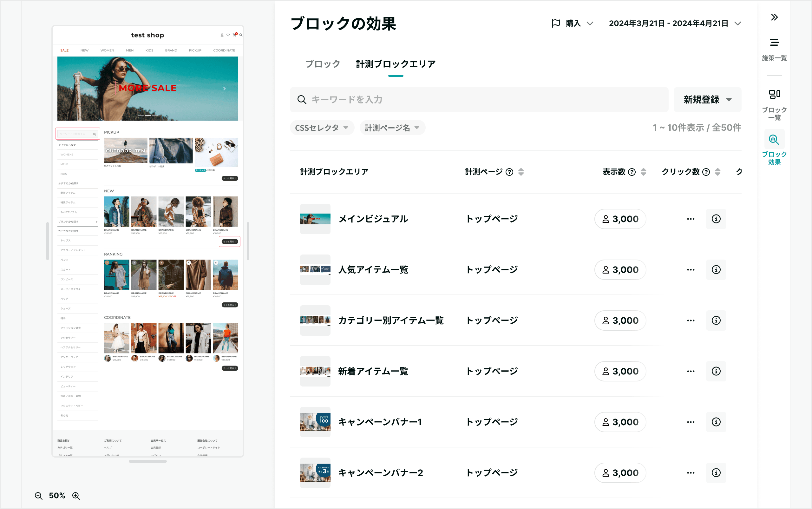This screenshot has height=509, width=812.
Task: Open the three-dot menu for メインビジュアル
Action: 691,219
